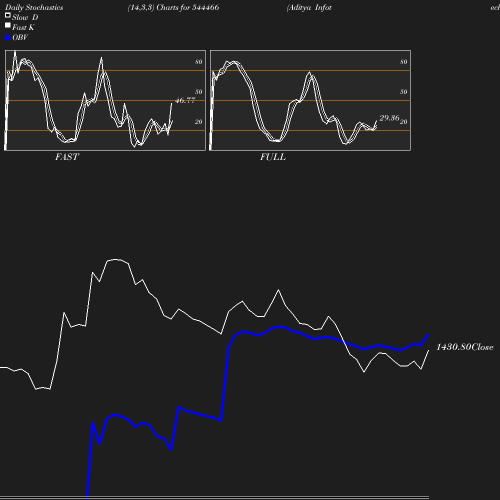Click the 20 axis label in FAST chart
Screen dimensions: 500x500
199,122
